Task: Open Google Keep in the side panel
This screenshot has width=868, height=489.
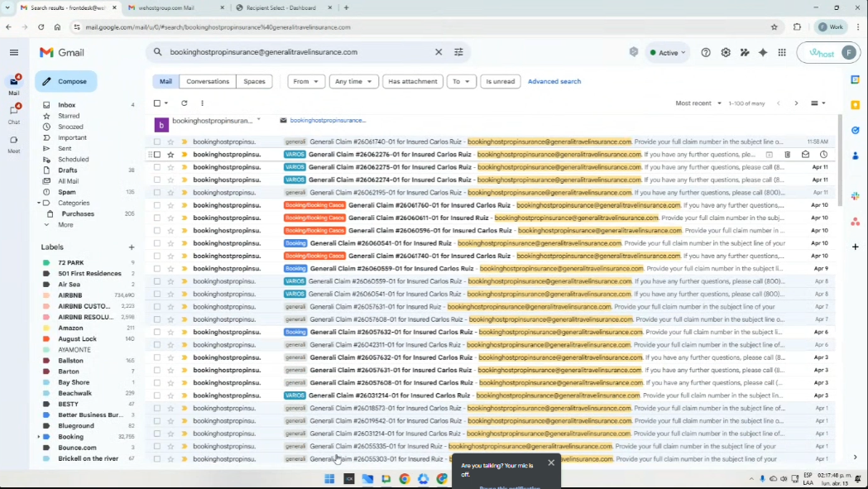Action: click(x=856, y=105)
